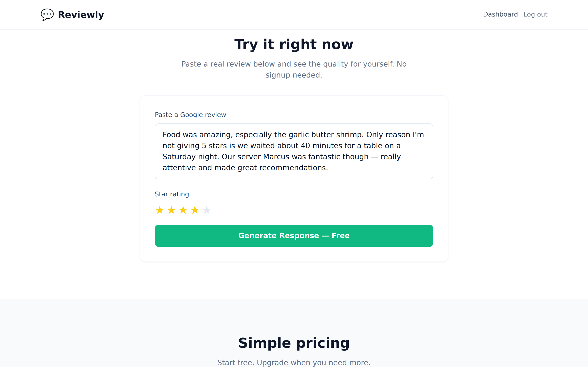Click the Star rating label
Image resolution: width=588 pixels, height=367 pixels.
coord(172,194)
